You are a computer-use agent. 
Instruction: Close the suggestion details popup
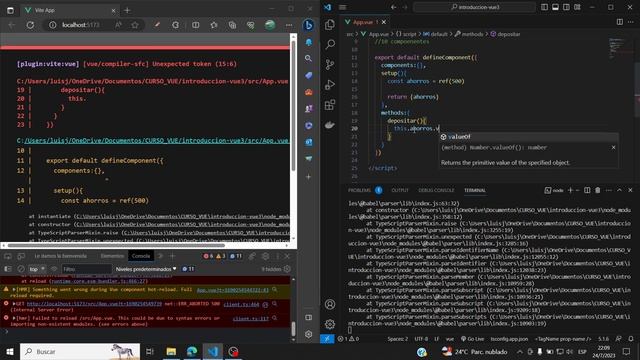(613, 147)
